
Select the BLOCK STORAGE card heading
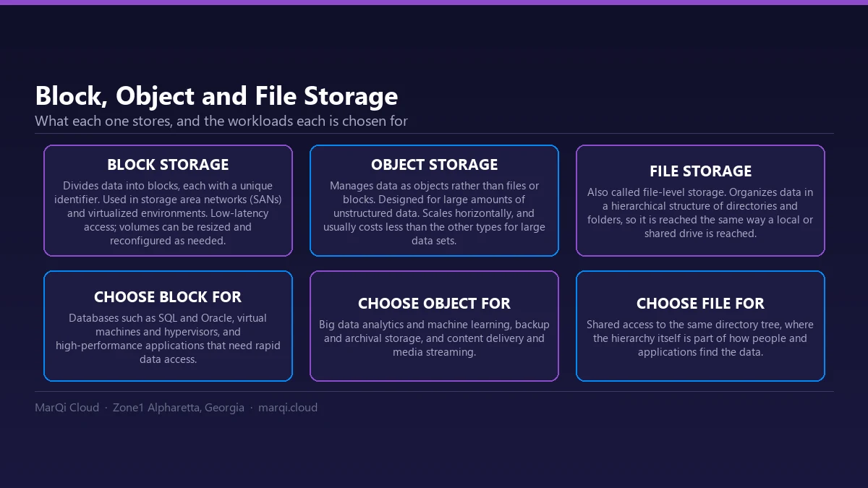[168, 165]
